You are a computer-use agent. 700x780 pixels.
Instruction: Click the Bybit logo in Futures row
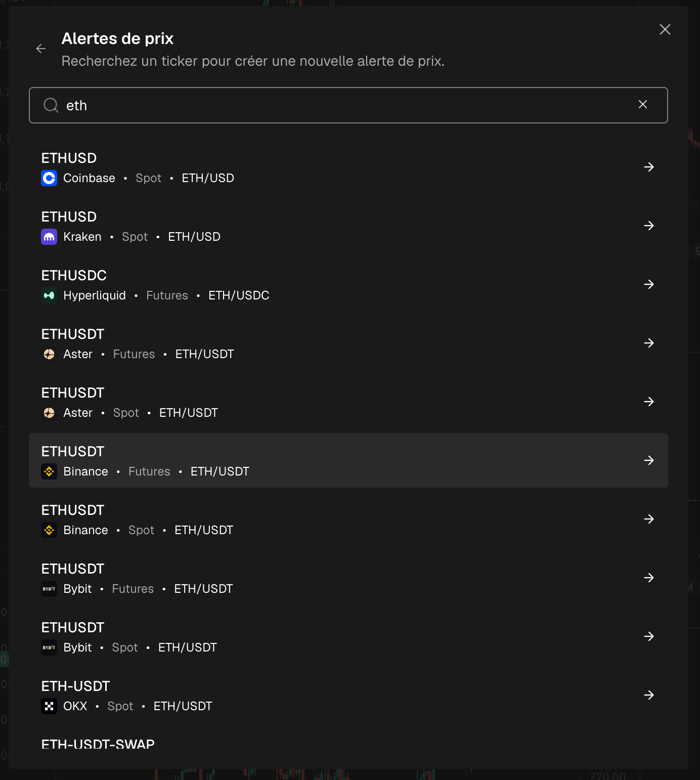tap(49, 589)
